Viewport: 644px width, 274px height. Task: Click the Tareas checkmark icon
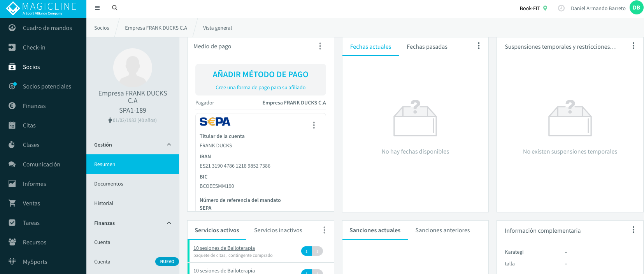12,223
